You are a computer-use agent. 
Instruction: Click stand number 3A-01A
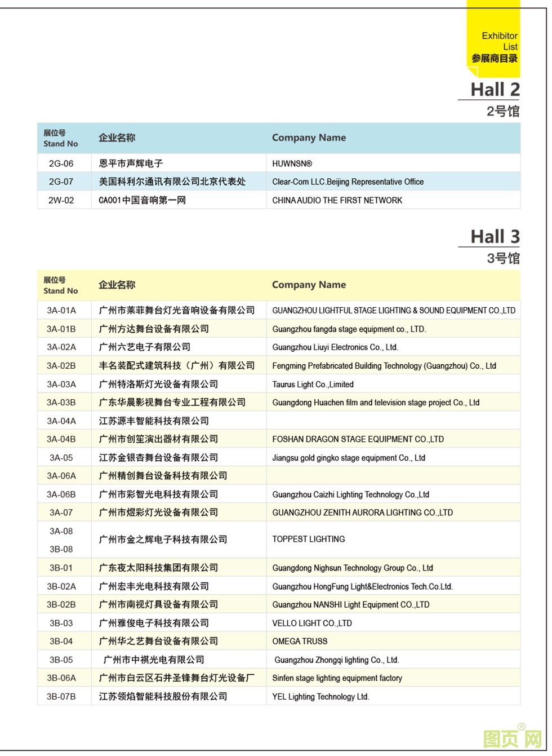(61, 311)
